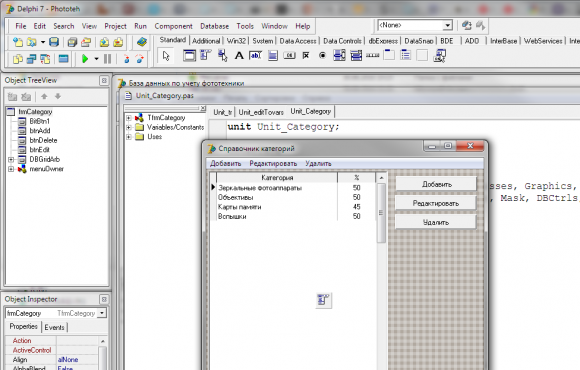The height and width of the screenshot is (370, 580).
Task: Select the RadioButton component icon
Action: (323, 56)
